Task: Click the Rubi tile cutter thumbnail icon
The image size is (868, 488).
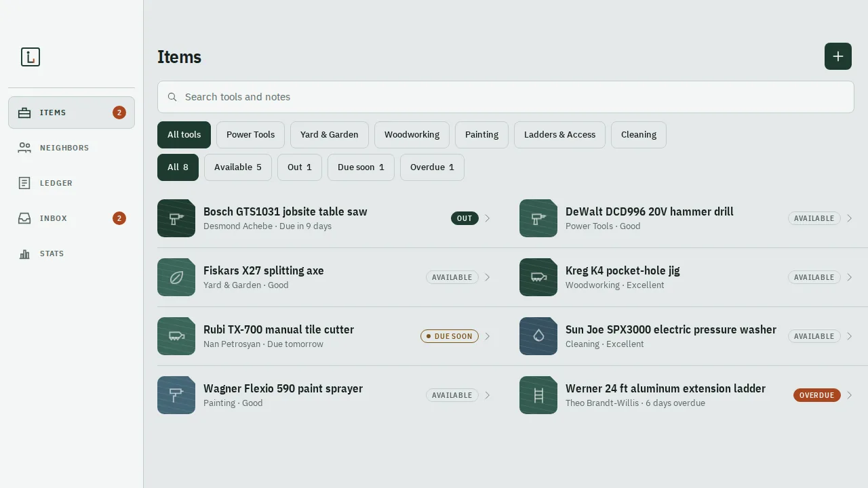Action: 176,336
